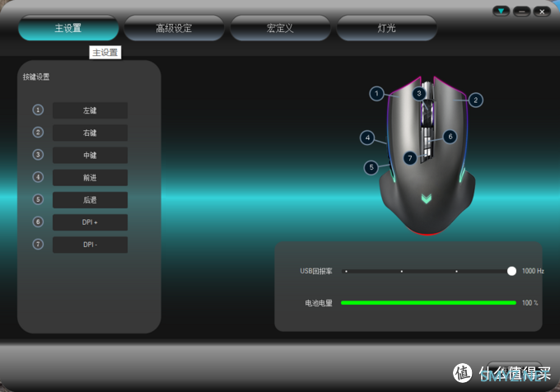Select marker 3 on the mouse scroll wheel

[419, 94]
